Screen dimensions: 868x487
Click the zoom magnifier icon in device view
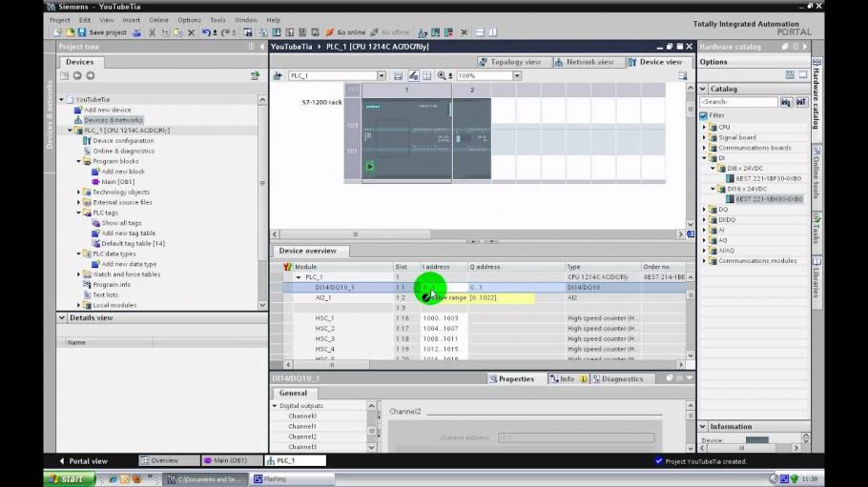[x=442, y=76]
